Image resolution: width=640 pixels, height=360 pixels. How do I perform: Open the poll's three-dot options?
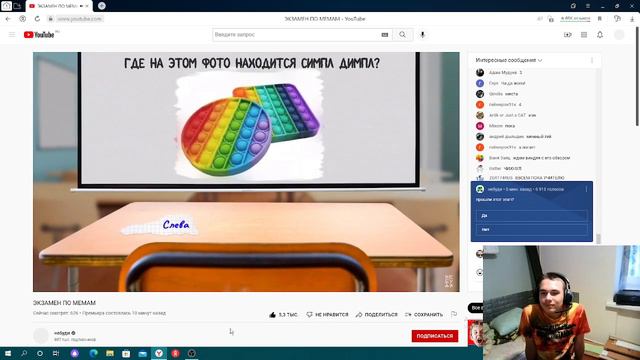pos(586,189)
